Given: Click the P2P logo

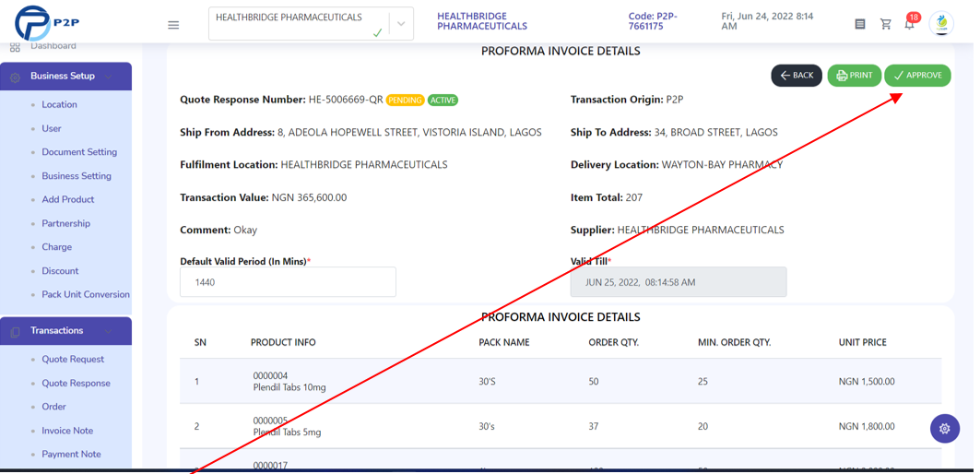Looking at the screenshot, I should pyautogui.click(x=48, y=23).
